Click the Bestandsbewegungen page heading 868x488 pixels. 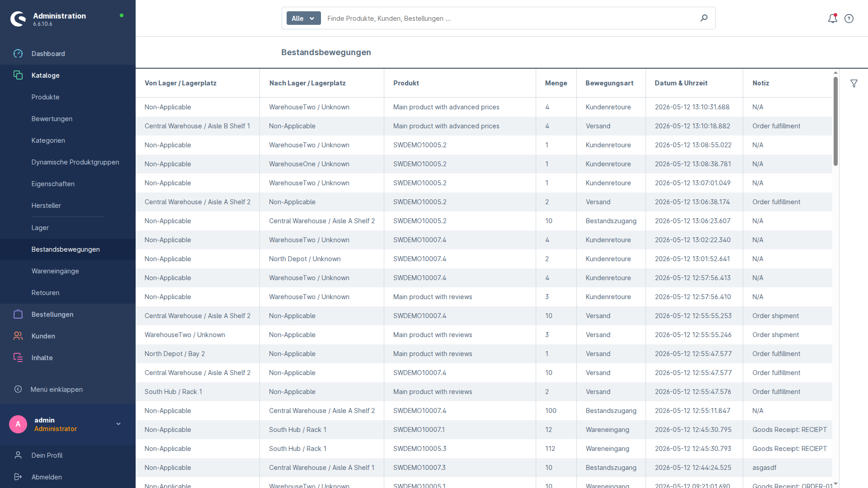coord(326,52)
